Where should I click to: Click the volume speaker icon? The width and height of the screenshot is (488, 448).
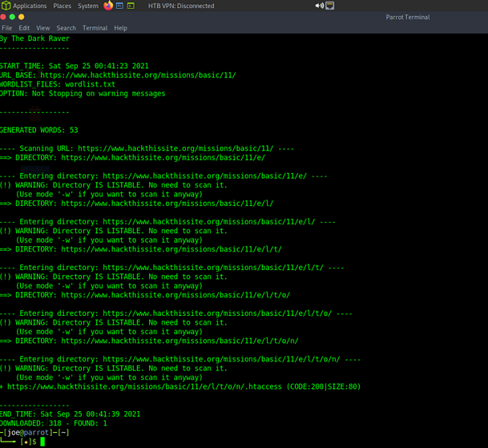319,6
